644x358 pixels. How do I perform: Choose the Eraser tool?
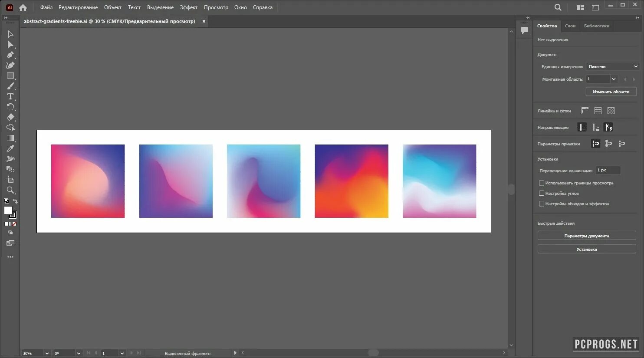pyautogui.click(x=11, y=117)
